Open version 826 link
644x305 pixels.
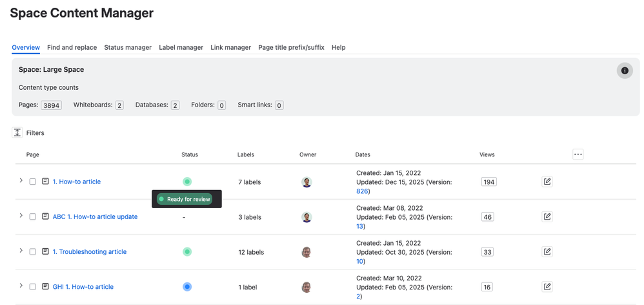(x=362, y=191)
